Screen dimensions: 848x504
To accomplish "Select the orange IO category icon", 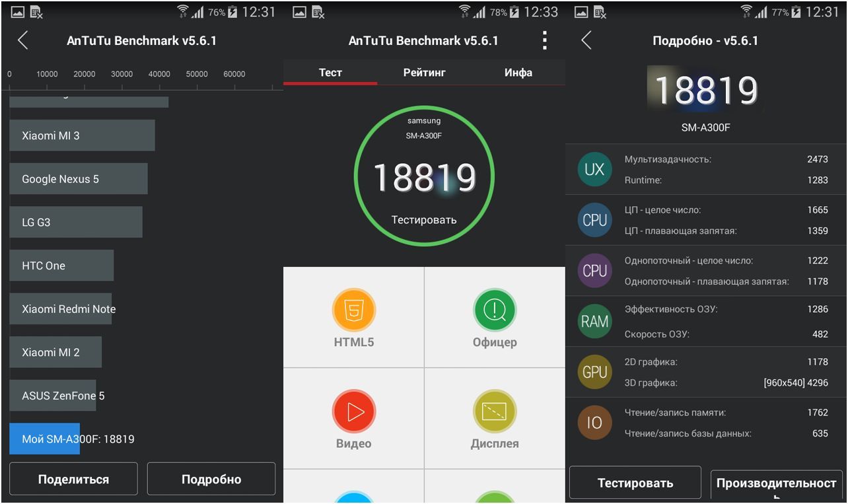I will 594,423.
